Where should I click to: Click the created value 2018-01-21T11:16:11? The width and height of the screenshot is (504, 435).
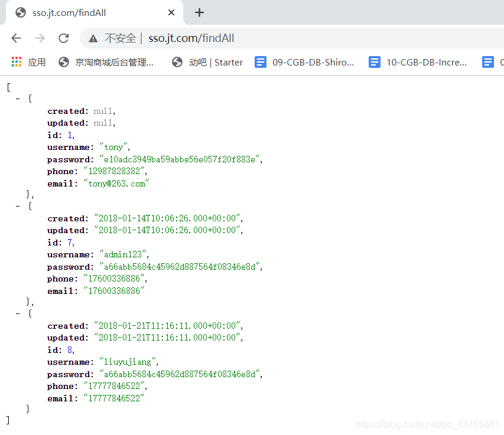167,326
